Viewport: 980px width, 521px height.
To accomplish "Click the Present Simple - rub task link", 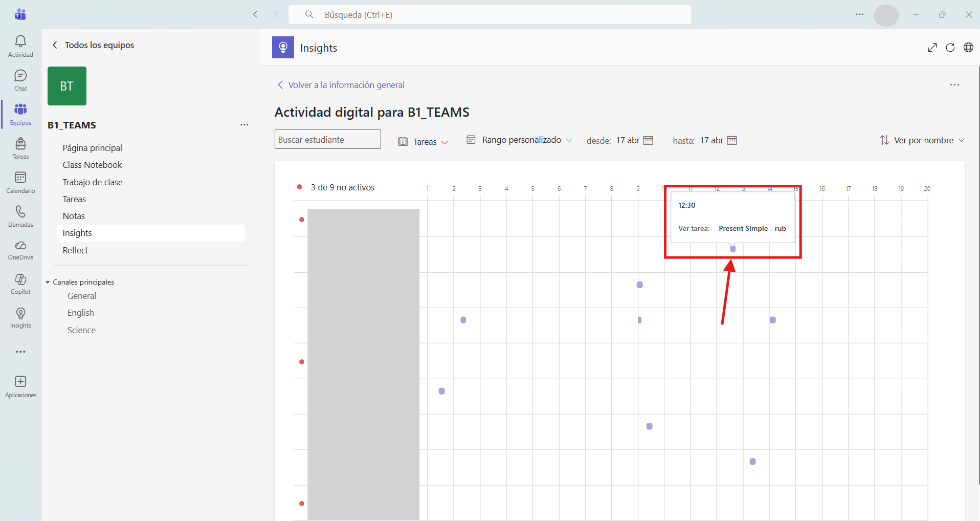I will click(x=752, y=228).
